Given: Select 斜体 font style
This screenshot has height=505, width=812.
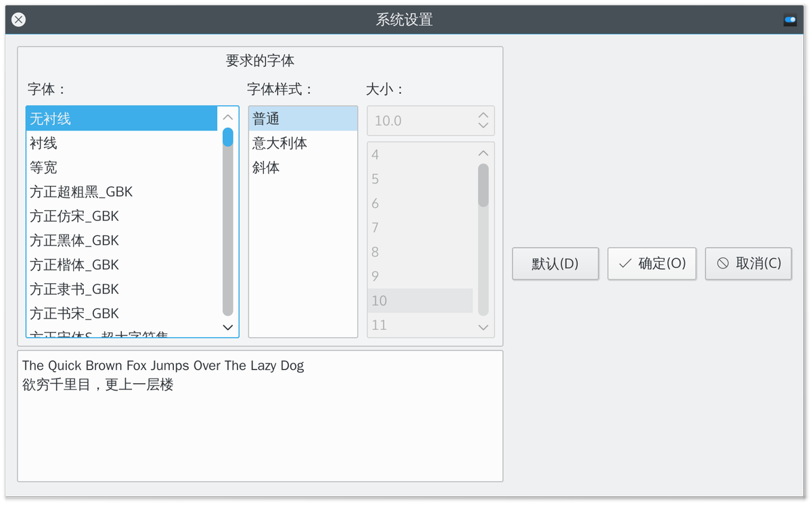Looking at the screenshot, I should tap(266, 168).
